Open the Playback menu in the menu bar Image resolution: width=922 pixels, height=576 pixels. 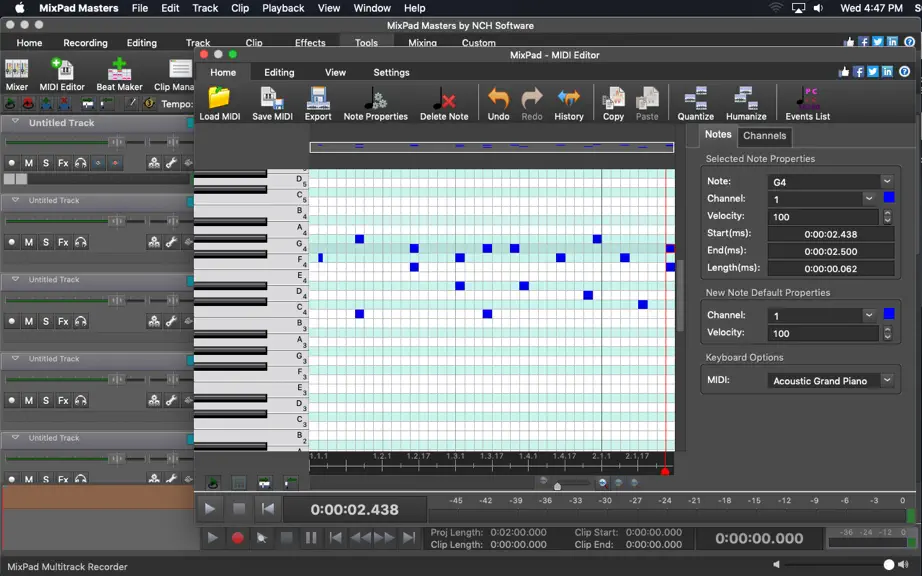(x=283, y=8)
